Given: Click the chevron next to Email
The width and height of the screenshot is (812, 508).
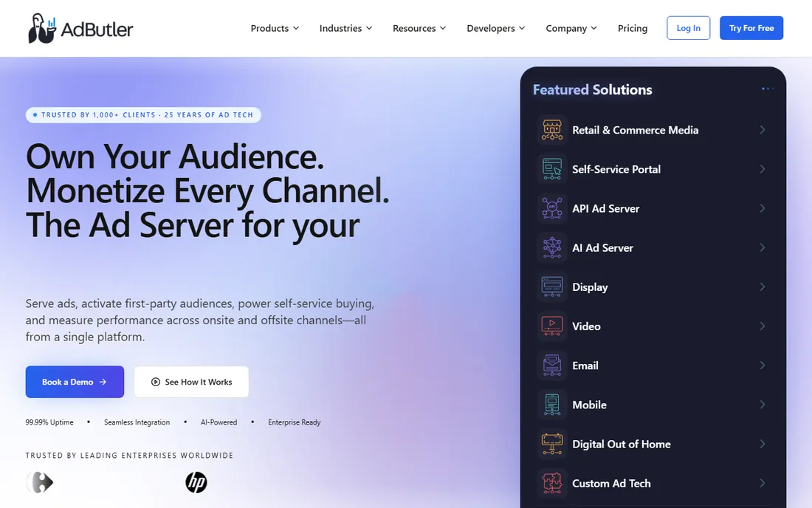Looking at the screenshot, I should pos(763,365).
